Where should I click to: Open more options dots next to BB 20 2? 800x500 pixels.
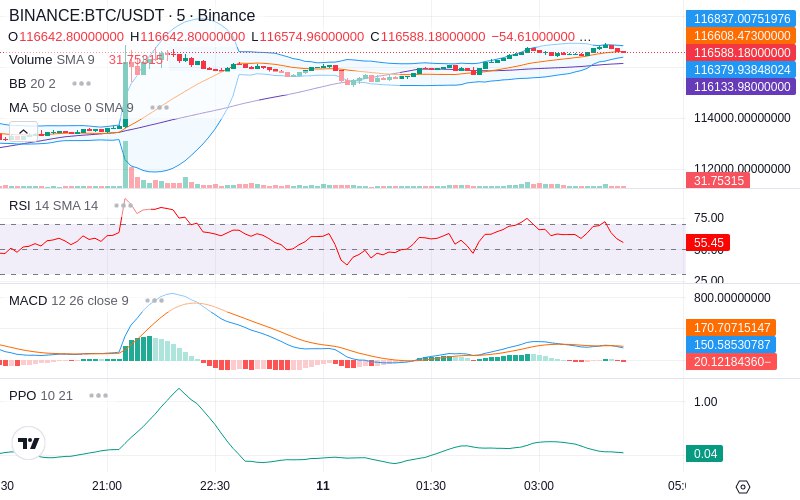point(81,84)
